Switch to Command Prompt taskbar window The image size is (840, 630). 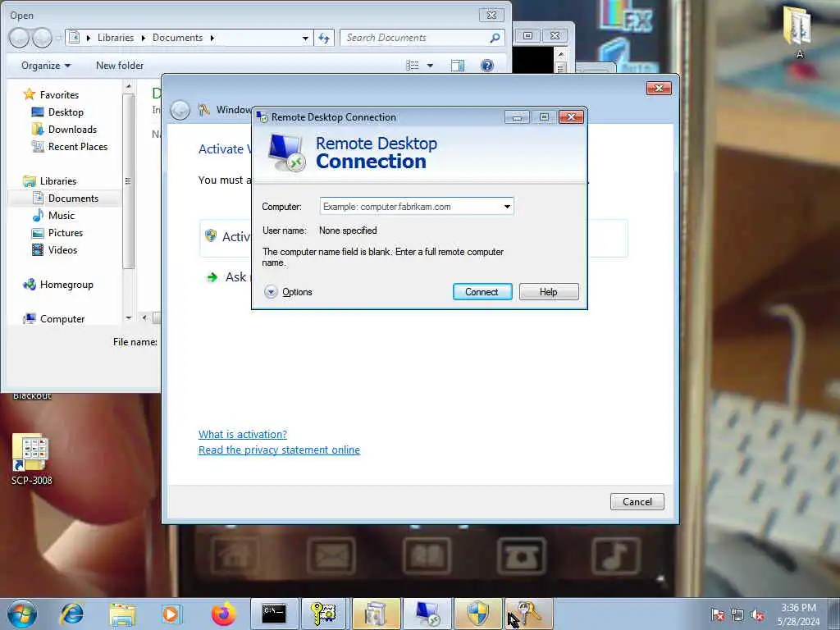274,614
